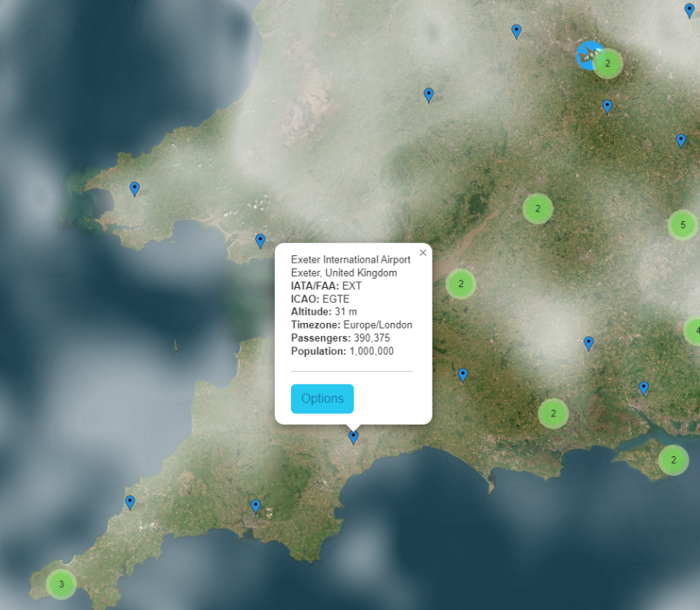Click the blue airplane icon on map
Image resolution: width=700 pixels, height=610 pixels.
point(588,55)
